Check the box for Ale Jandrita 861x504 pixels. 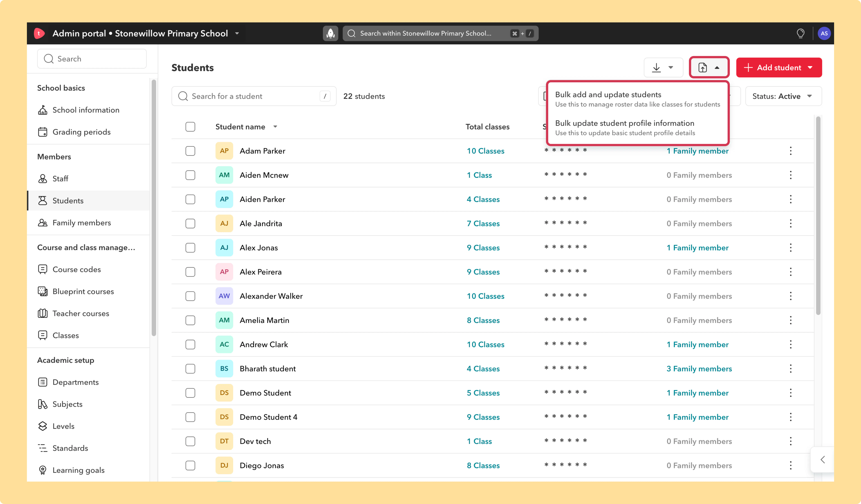tap(190, 223)
